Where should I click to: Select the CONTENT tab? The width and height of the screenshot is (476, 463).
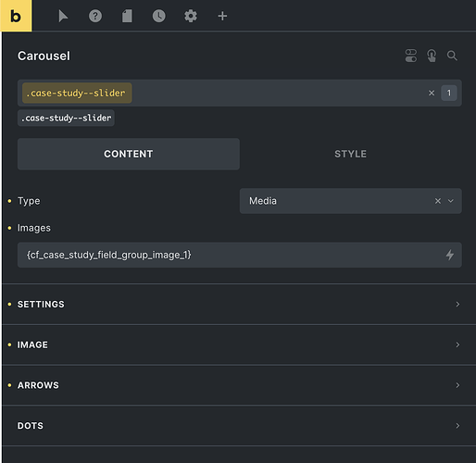(x=129, y=154)
